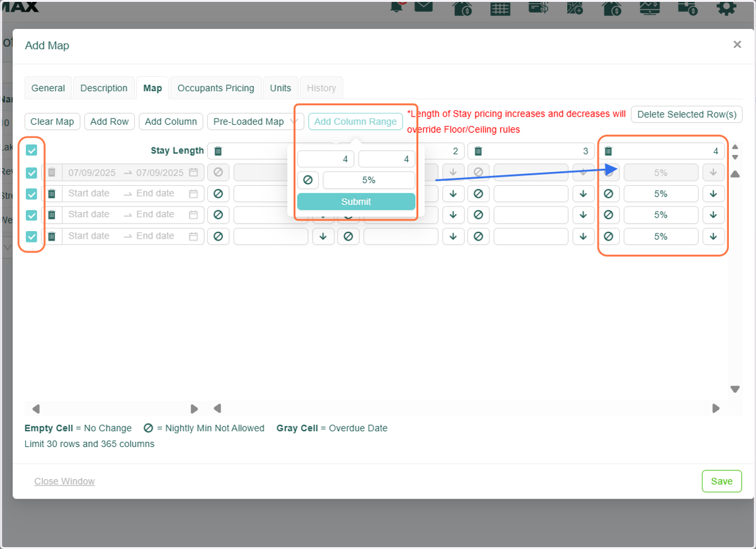
Task: Click the stay length header field showing 4
Action: [661, 151]
